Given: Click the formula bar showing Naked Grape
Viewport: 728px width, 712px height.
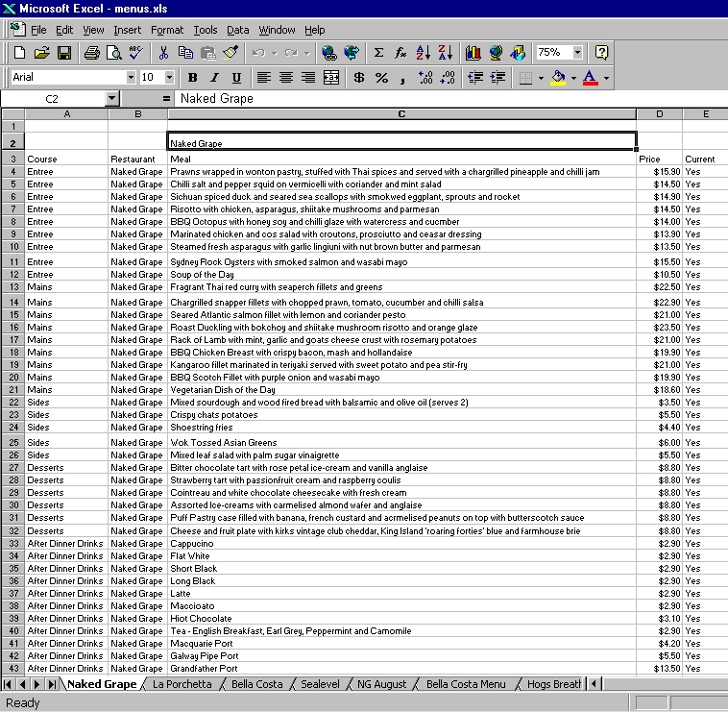Looking at the screenshot, I should point(450,98).
